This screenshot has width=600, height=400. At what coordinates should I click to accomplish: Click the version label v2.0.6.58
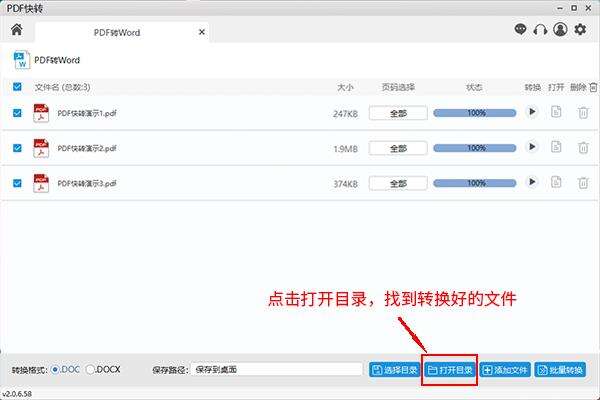pos(17,394)
